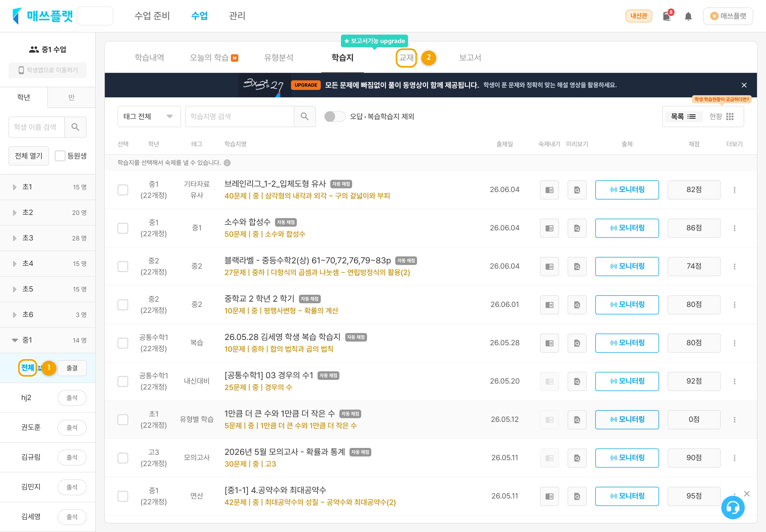Image resolution: width=766 pixels, height=532 pixels.
Task: Switch to the 보고서 tab
Action: click(x=470, y=58)
